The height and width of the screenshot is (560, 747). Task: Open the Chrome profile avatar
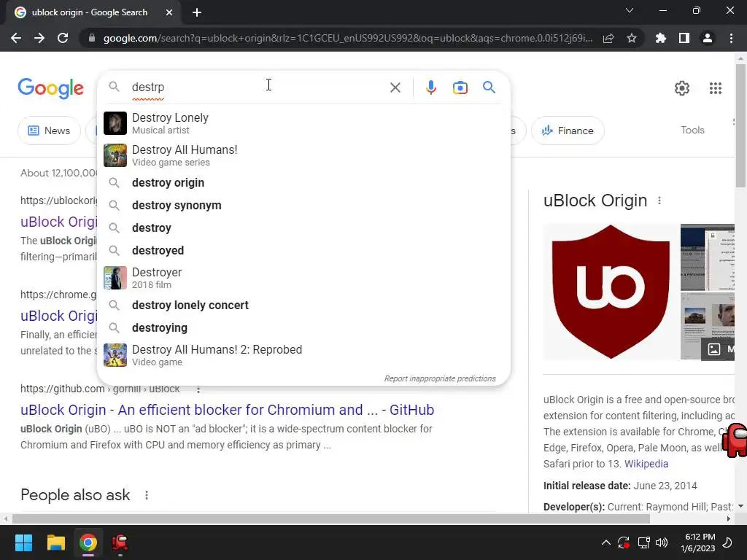[x=708, y=38]
